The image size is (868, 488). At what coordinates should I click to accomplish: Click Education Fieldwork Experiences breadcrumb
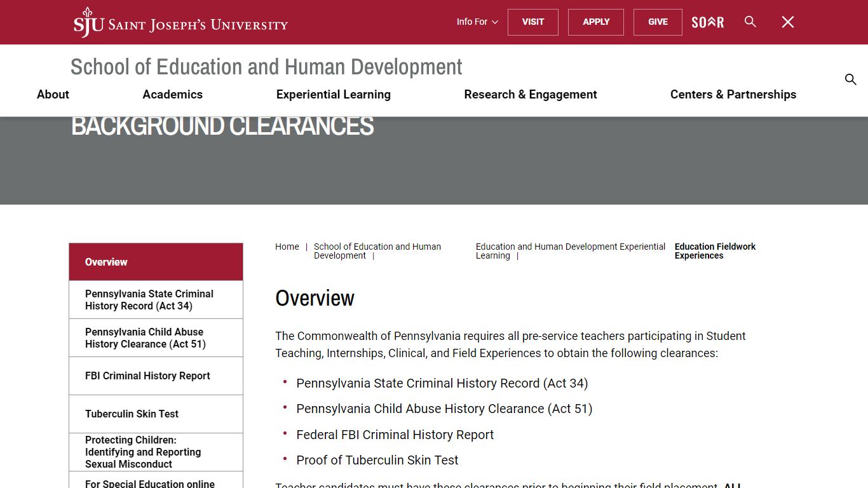click(x=715, y=251)
